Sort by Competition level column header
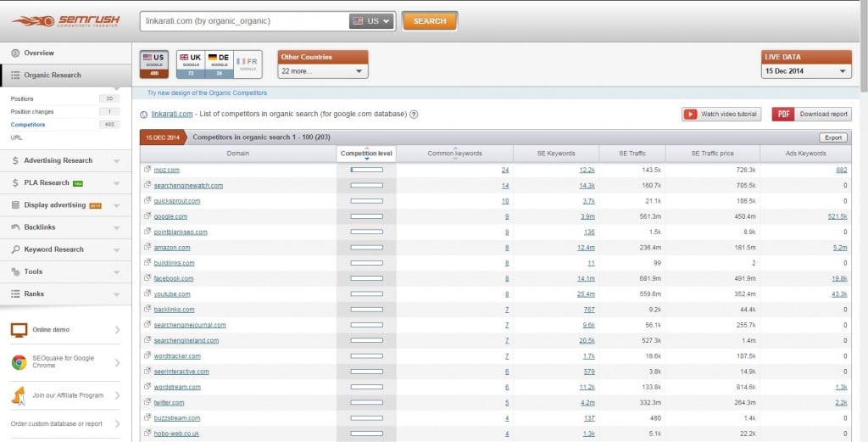This screenshot has width=868, height=442. (x=366, y=154)
